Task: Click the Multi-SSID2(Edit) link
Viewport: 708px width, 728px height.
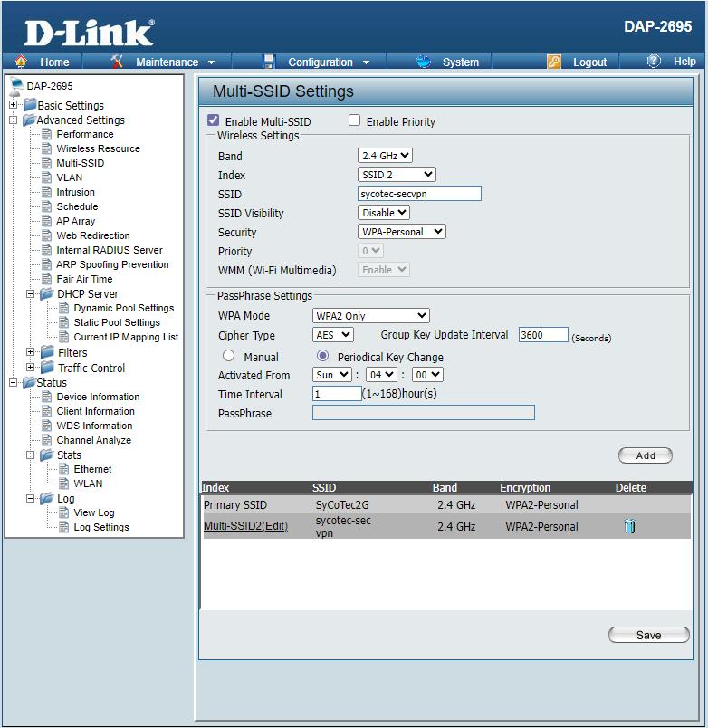Action: coord(245,526)
